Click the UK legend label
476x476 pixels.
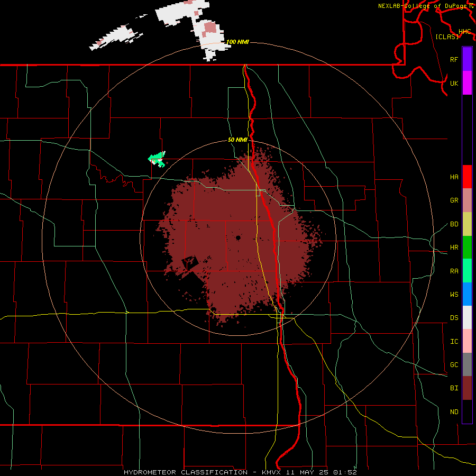pyautogui.click(x=454, y=83)
